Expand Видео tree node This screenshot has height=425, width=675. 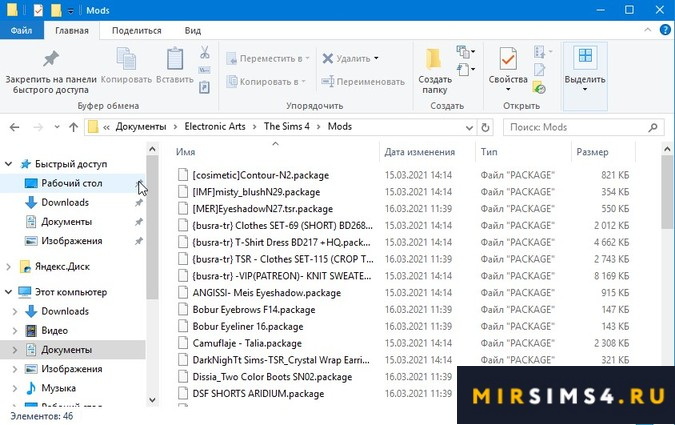pyautogui.click(x=15, y=331)
